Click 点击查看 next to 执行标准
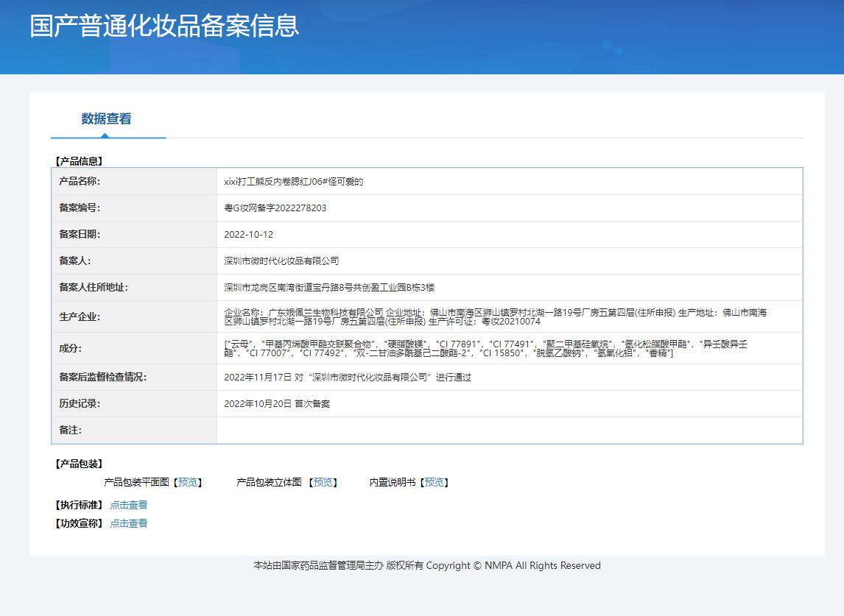Screen dimensions: 844x616 pyautogui.click(x=129, y=505)
